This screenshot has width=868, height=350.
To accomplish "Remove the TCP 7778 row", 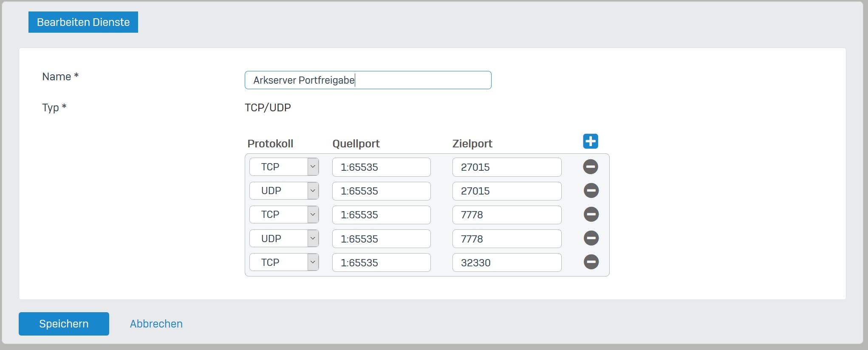I will coord(591,214).
